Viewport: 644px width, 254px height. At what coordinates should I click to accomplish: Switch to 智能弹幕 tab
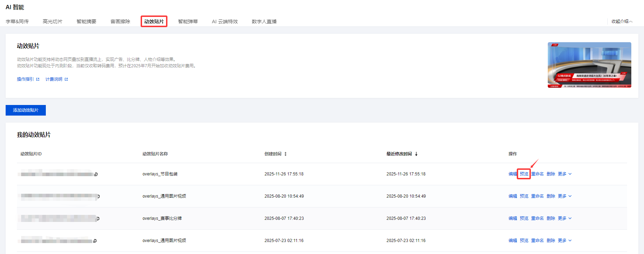(x=188, y=21)
